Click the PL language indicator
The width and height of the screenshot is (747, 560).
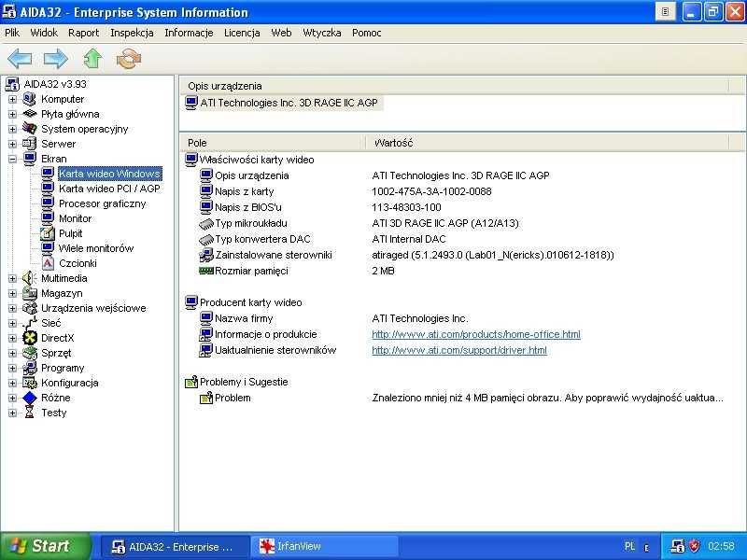629,546
